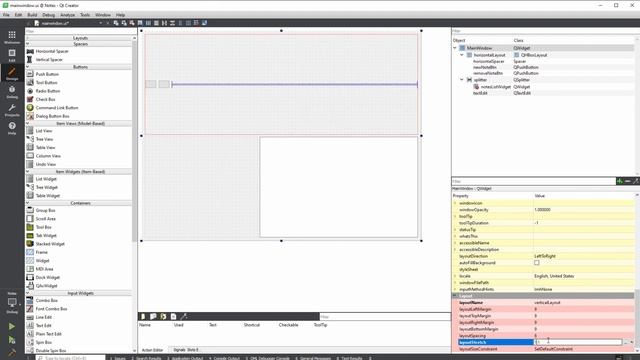This screenshot has height=360, width=640.
Task: Click the locator search field
Action: [70, 358]
